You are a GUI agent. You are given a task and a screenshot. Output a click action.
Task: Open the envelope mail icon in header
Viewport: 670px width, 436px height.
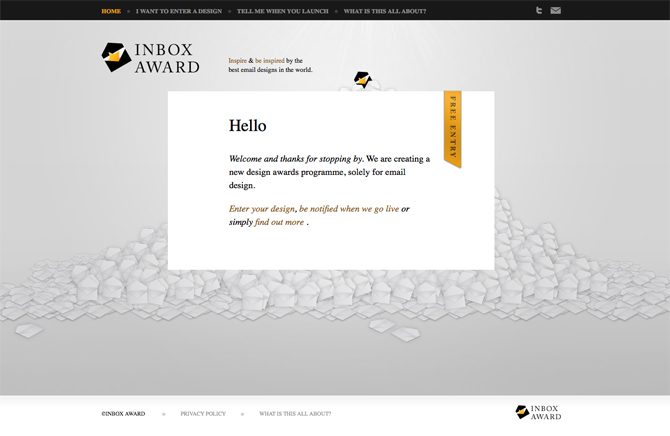(556, 11)
